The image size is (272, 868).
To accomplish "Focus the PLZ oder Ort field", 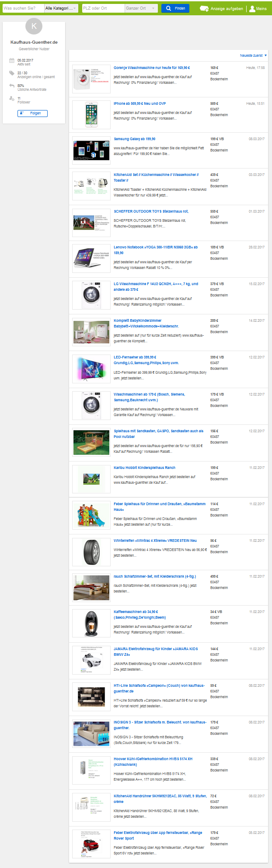I will pyautogui.click(x=103, y=8).
